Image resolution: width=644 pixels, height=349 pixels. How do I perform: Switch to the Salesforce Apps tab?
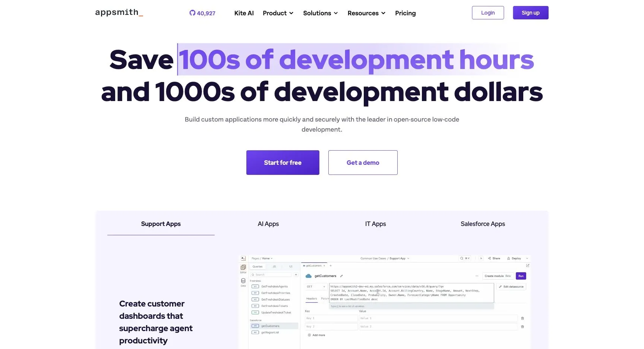483,224
